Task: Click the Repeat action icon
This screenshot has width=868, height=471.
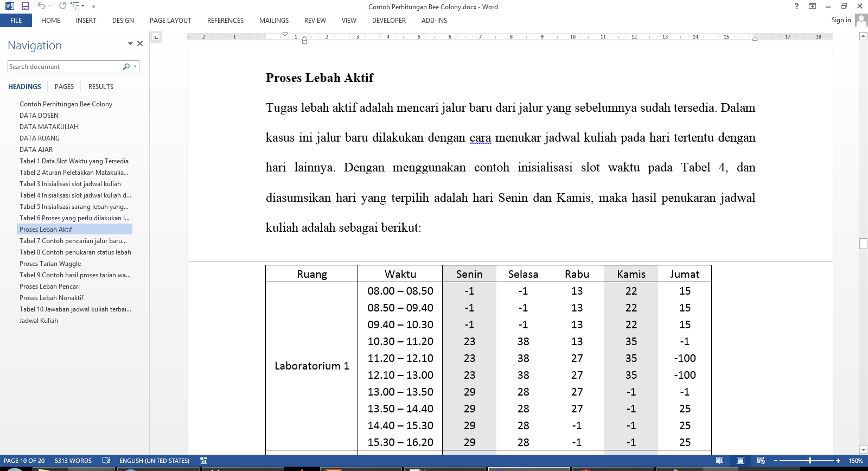Action: tap(62, 6)
